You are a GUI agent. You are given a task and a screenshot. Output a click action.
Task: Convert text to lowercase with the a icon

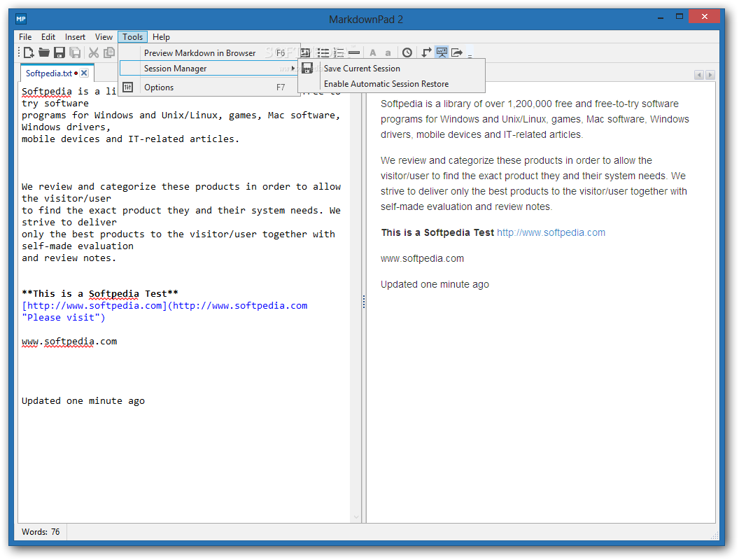pyautogui.click(x=388, y=53)
